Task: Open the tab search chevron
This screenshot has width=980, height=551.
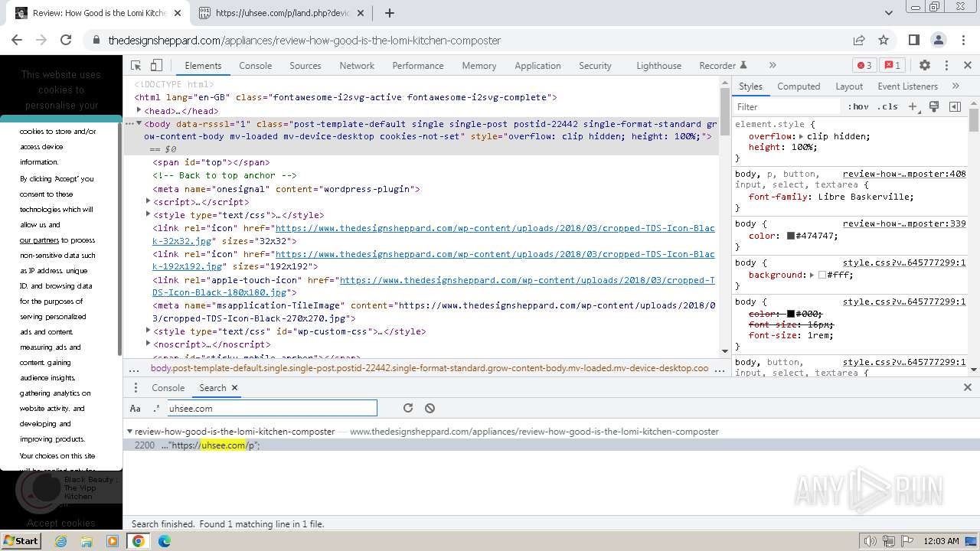Action: (x=888, y=13)
